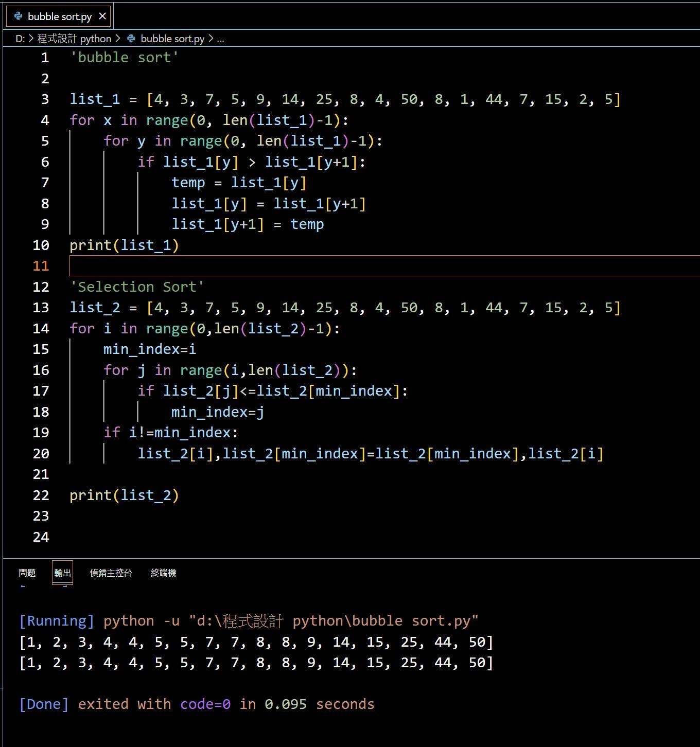Place cursor on print(list_2) statement
Viewport: 700px width, 747px height.
(x=124, y=495)
